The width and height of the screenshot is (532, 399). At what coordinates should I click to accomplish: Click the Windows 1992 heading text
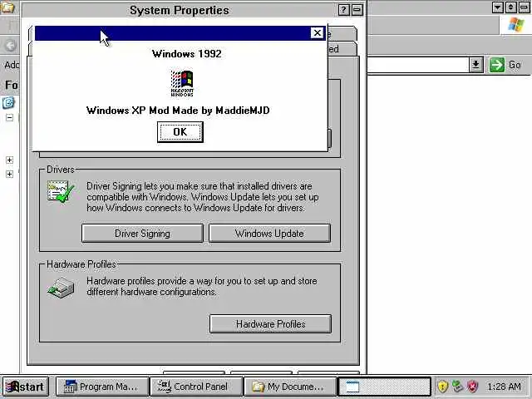click(x=186, y=53)
